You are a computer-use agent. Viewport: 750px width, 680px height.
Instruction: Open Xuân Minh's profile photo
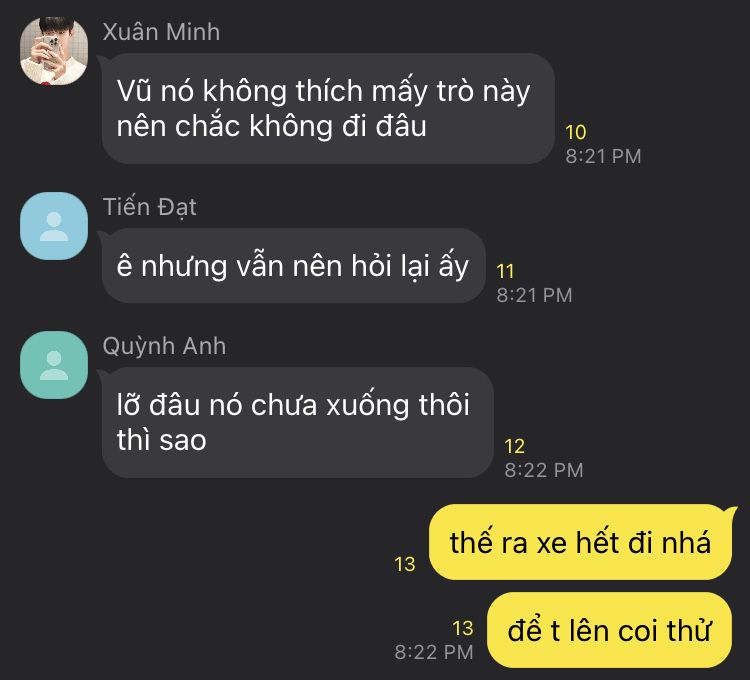(x=54, y=51)
